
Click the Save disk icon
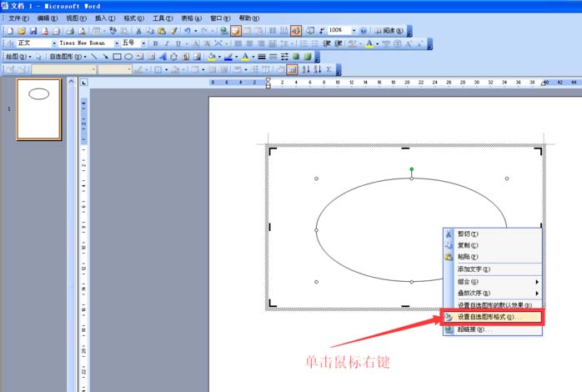pyautogui.click(x=33, y=31)
